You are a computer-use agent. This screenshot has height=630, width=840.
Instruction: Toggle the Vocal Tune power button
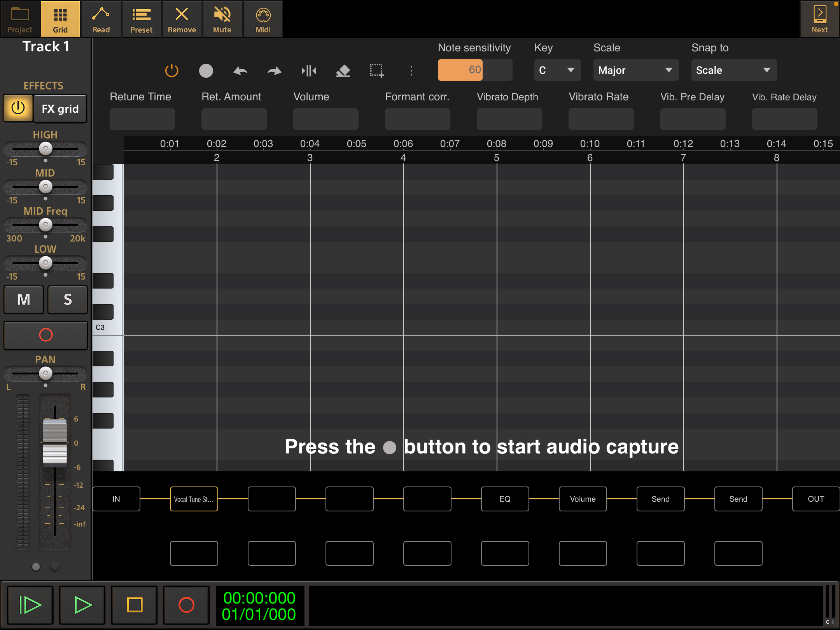[x=171, y=71]
